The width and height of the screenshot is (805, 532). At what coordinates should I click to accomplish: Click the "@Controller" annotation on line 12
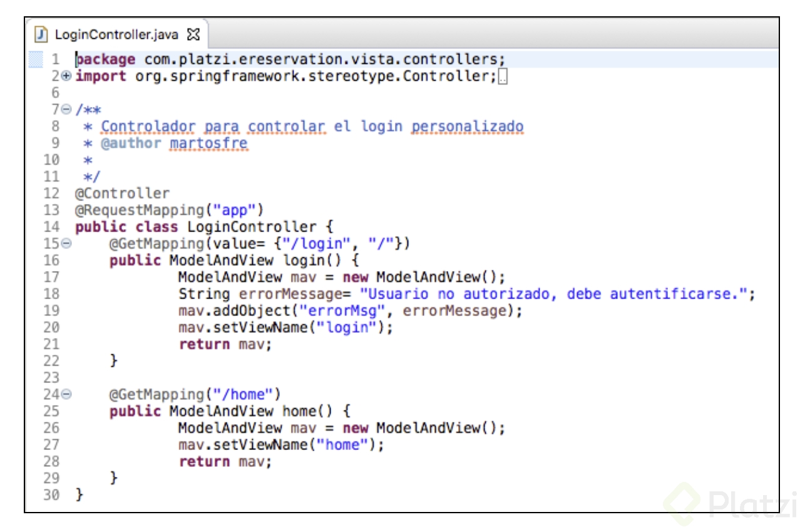(122, 193)
